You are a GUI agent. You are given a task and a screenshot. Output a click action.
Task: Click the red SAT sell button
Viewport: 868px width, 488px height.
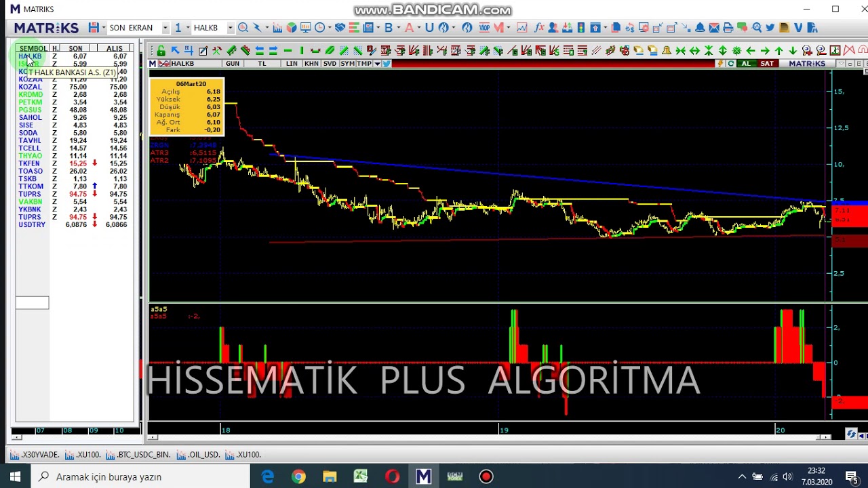pos(767,64)
